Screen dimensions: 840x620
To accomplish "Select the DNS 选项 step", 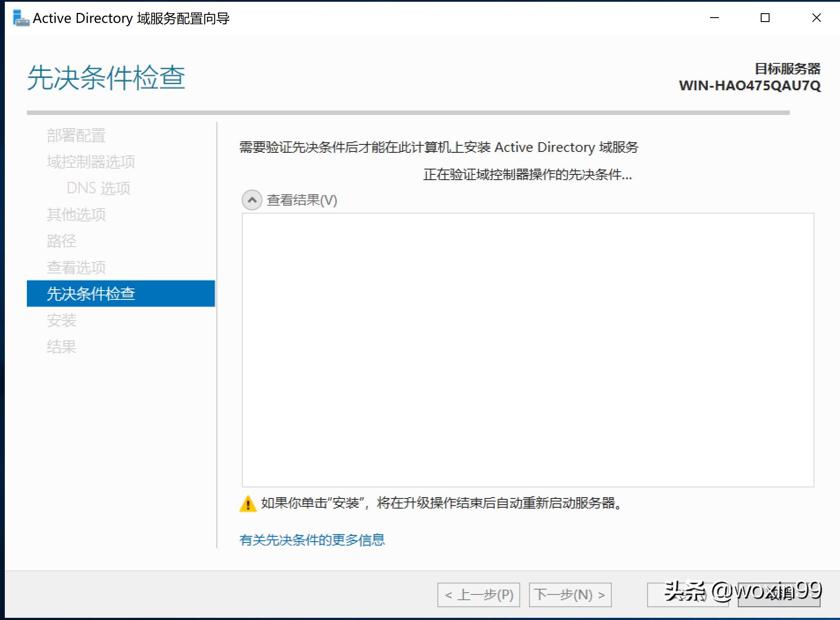I will [x=98, y=188].
